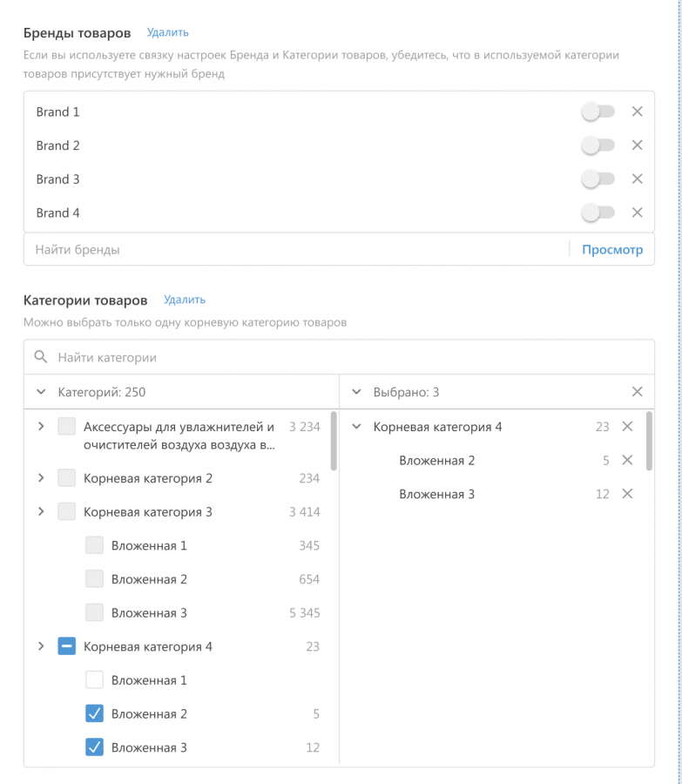The image size is (682, 784).
Task: Collapse Корневая категория 4 in selected list
Action: pos(356,427)
